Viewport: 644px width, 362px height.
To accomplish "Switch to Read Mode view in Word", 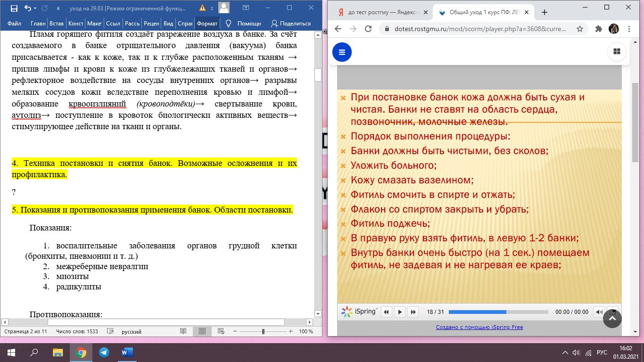I will [183, 331].
